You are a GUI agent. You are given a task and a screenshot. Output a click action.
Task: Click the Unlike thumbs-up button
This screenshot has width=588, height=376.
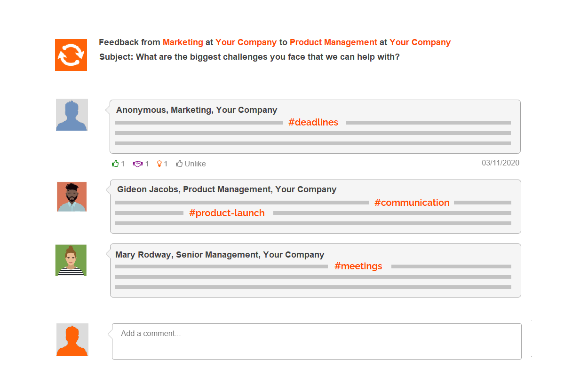coord(191,164)
